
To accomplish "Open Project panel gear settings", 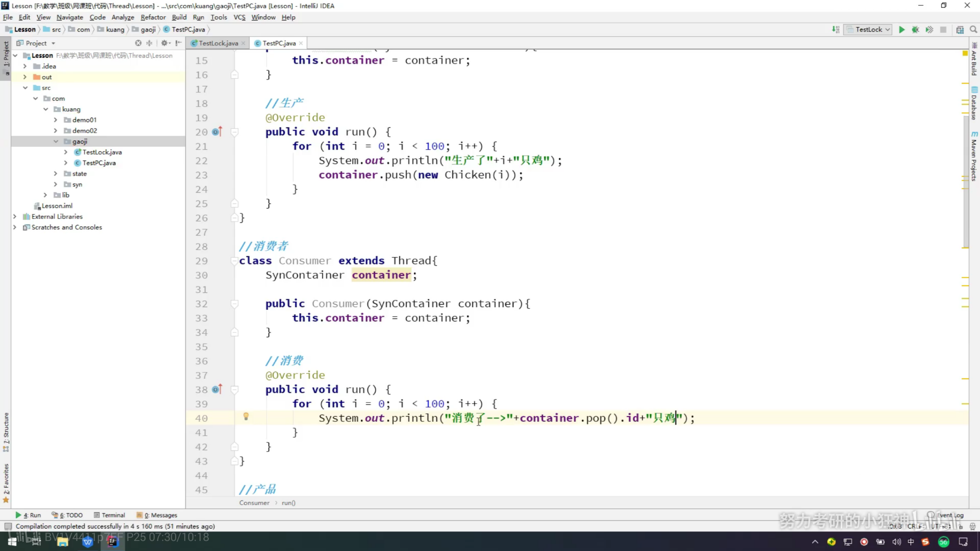I will pos(165,43).
